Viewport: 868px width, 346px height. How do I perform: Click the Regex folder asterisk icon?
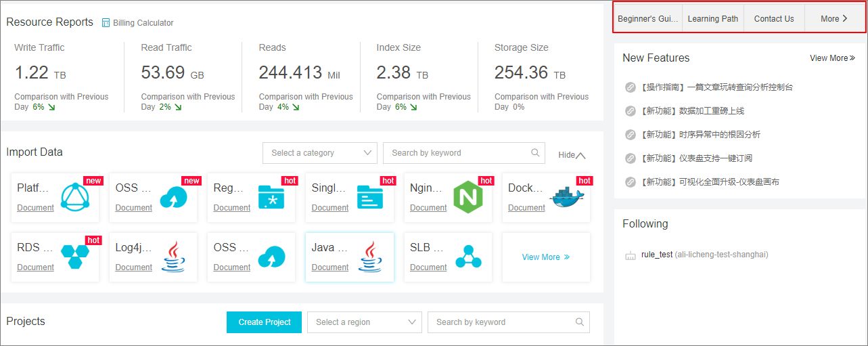[271, 197]
